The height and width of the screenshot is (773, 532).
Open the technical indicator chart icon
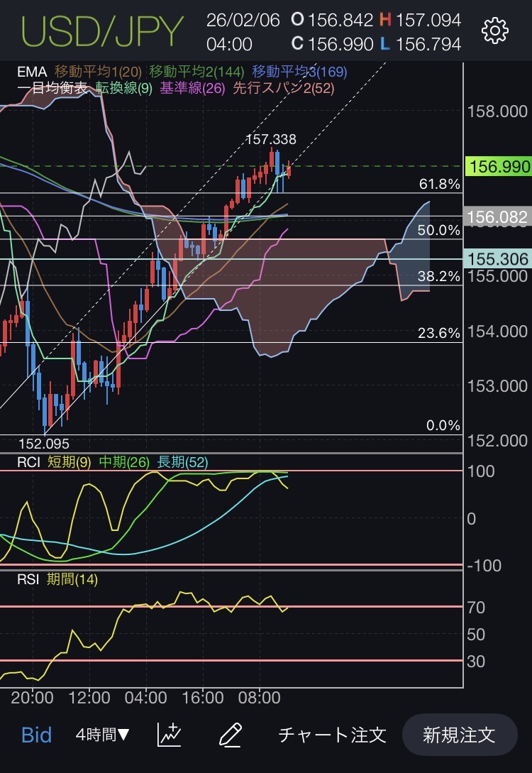168,734
